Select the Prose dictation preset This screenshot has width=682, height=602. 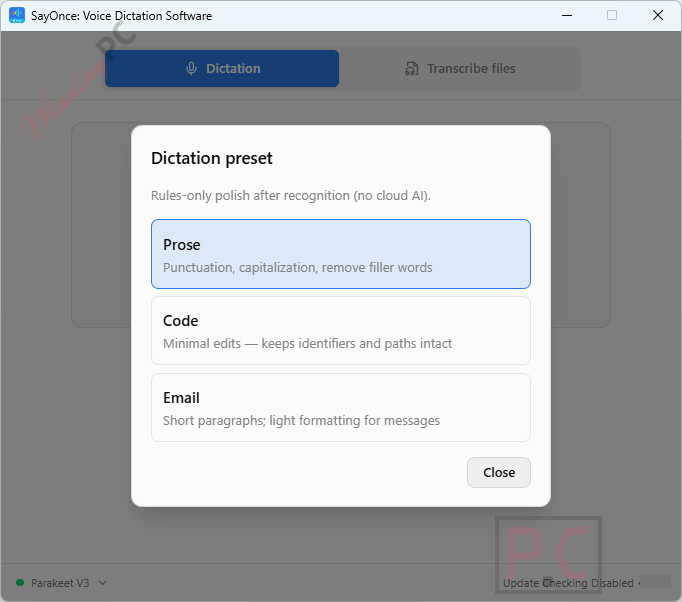(x=341, y=254)
